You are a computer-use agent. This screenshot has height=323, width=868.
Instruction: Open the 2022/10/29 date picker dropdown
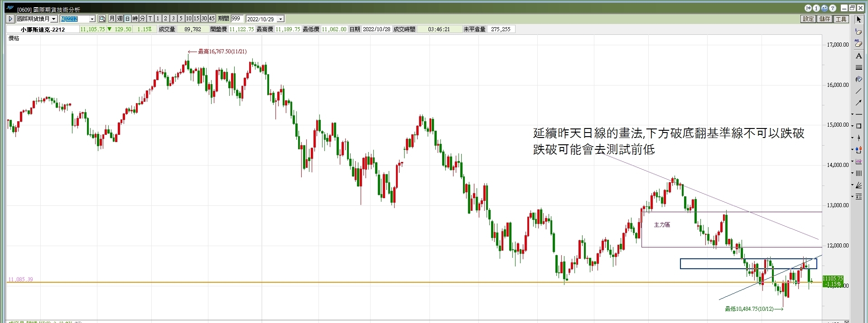(x=280, y=19)
